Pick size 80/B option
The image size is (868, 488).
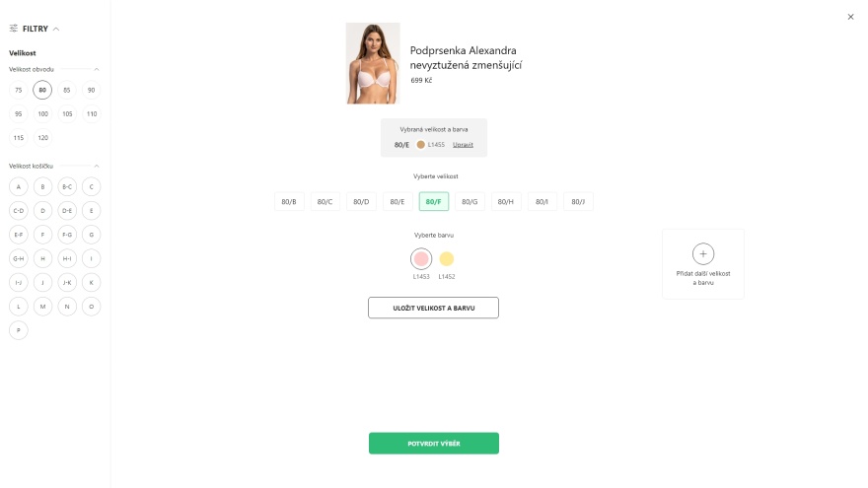(x=289, y=201)
